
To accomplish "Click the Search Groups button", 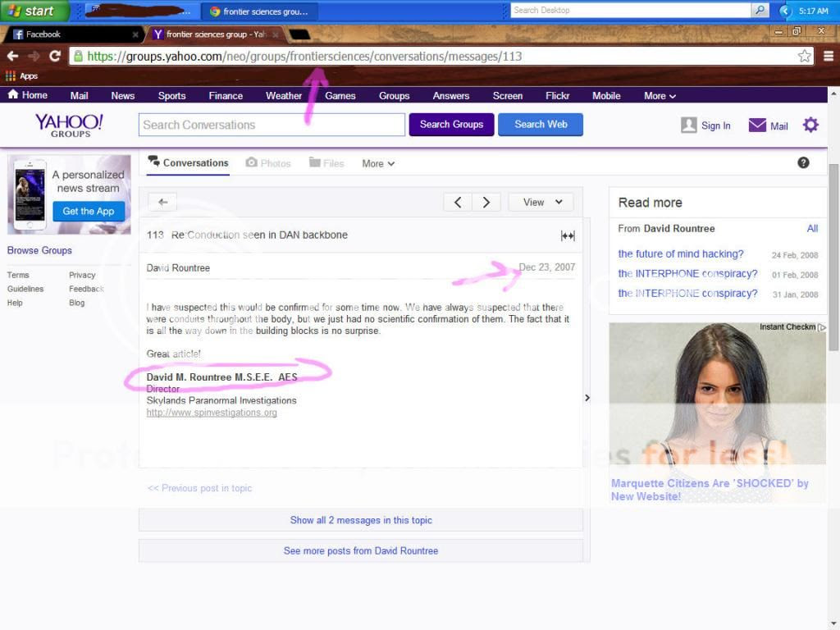I will (452, 125).
